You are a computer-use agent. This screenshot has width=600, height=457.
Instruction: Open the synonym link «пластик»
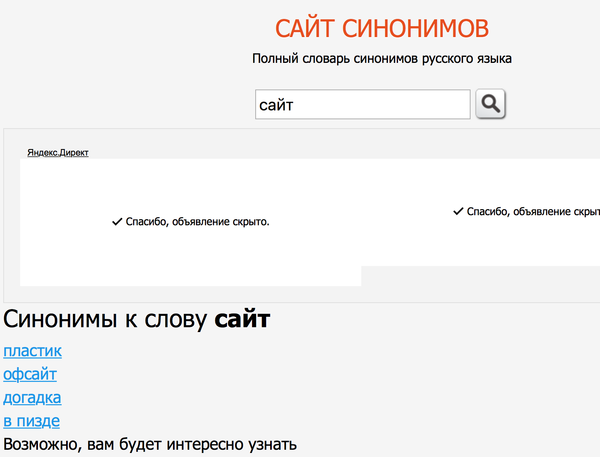coord(32,351)
